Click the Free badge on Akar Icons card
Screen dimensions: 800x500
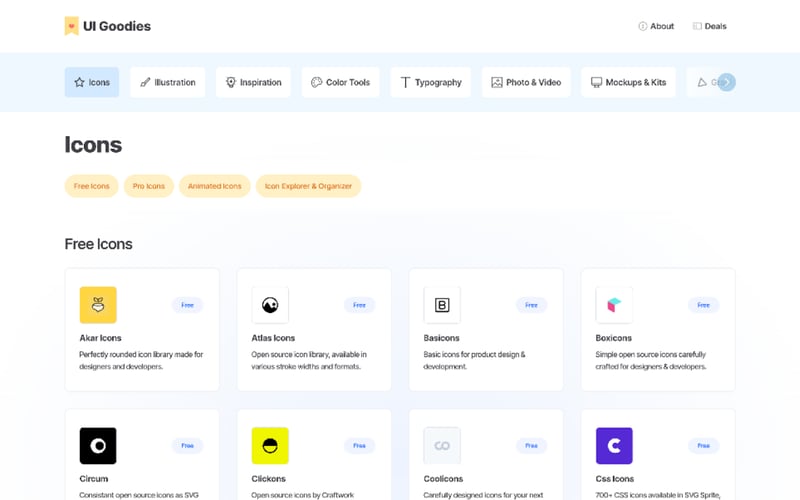(x=187, y=305)
